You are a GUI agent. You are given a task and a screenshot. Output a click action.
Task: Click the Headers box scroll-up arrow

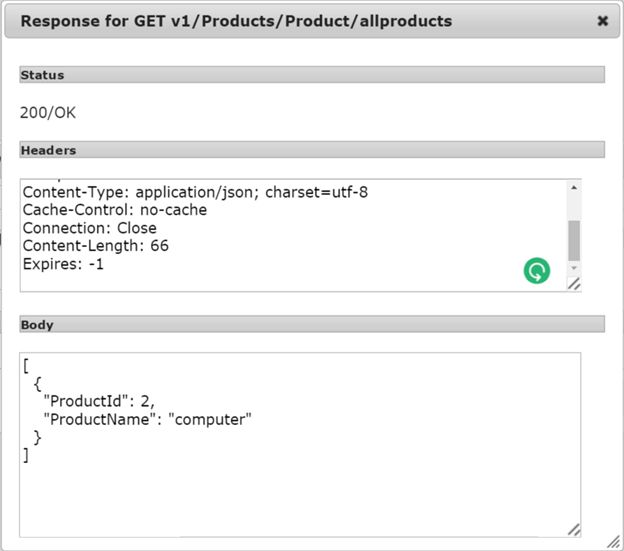coord(573,188)
